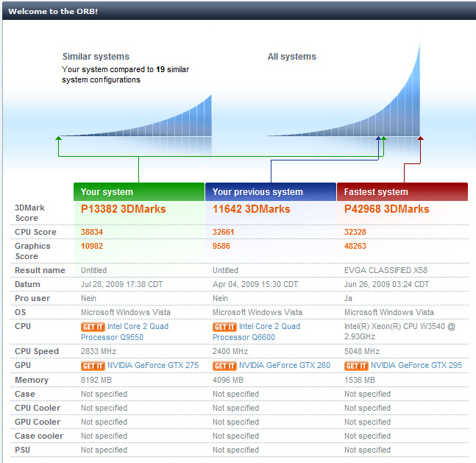Click the OS row label

pos(21,312)
